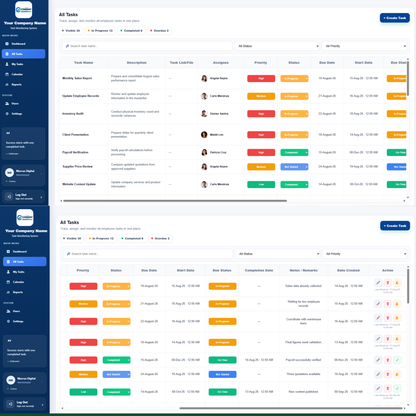This screenshot has width=416, height=416.
Task: Click the 'Completion Date' column header
Action: (259, 270)
